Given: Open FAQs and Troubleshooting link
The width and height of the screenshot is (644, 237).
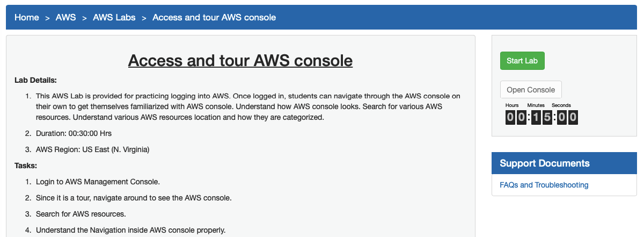Looking at the screenshot, I should tap(544, 185).
